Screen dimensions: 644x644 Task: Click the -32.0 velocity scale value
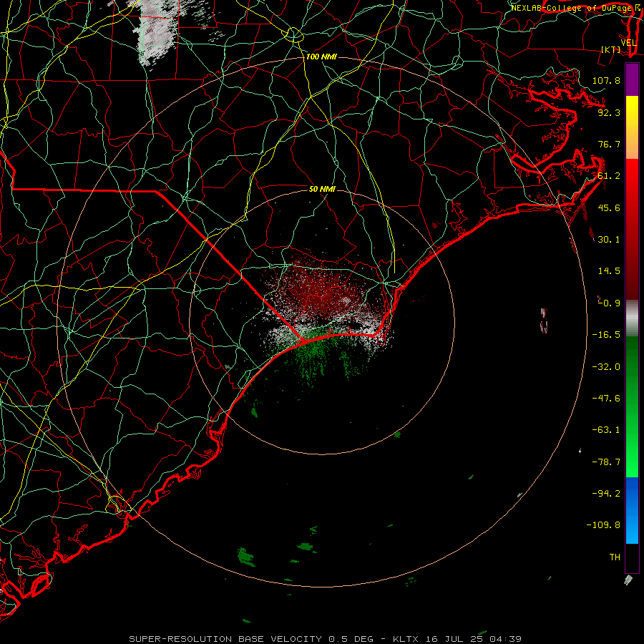tap(606, 367)
